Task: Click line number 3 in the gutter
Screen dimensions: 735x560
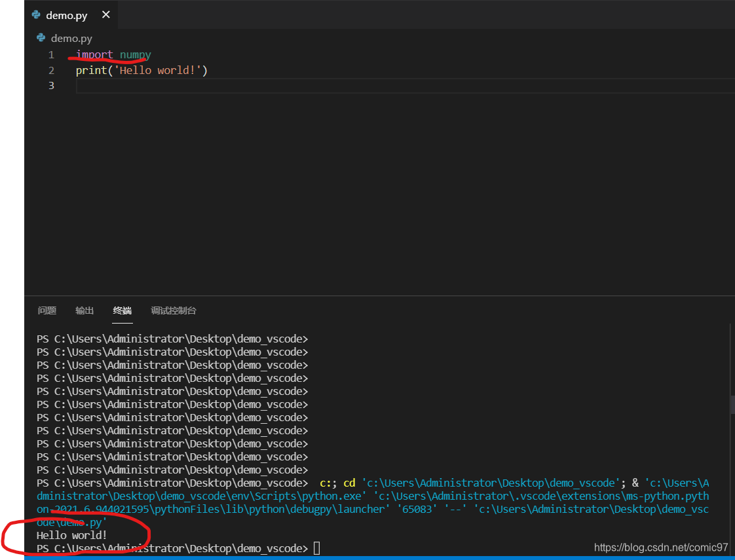Action: (x=51, y=85)
